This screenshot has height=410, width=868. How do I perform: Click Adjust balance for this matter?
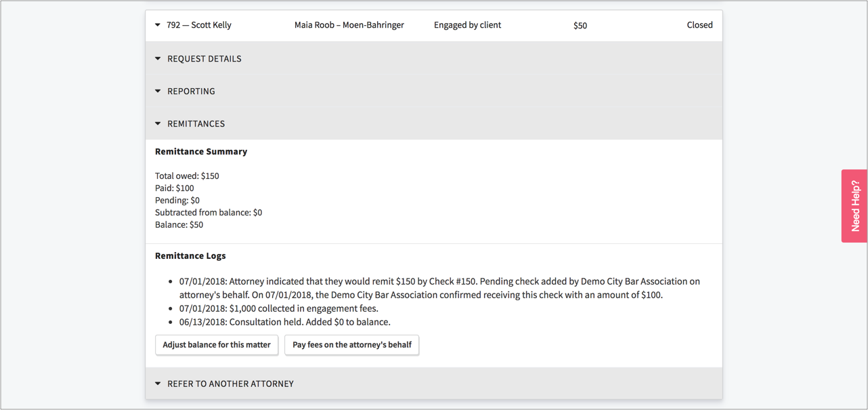click(217, 345)
